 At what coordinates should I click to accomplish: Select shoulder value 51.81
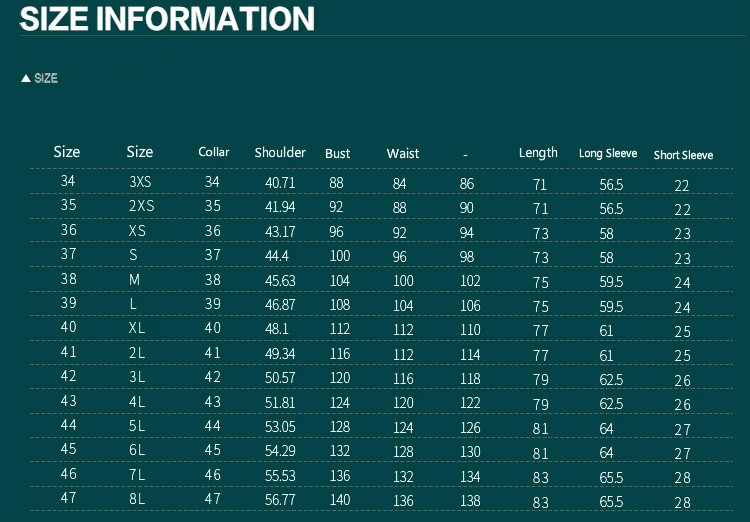(280, 402)
